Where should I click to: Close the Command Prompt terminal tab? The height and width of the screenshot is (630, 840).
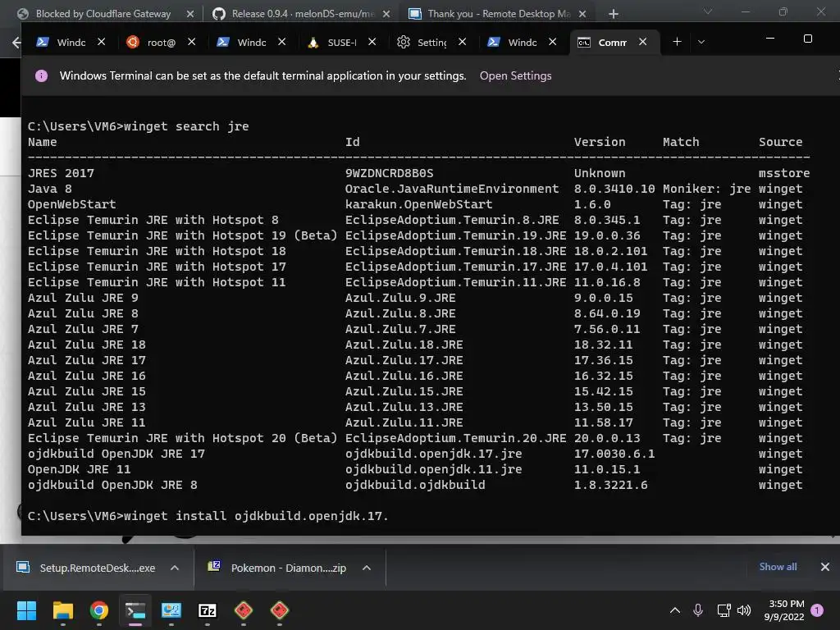click(x=643, y=42)
